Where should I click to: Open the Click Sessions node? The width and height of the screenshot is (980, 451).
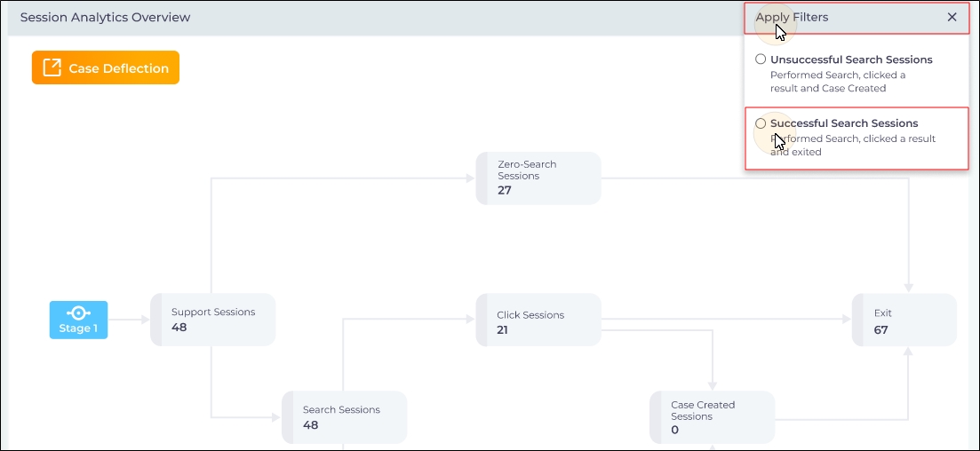tap(538, 321)
